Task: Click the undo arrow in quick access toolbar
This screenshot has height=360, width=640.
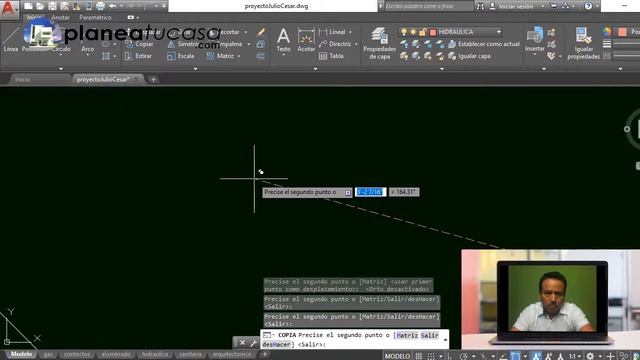Action: point(112,6)
